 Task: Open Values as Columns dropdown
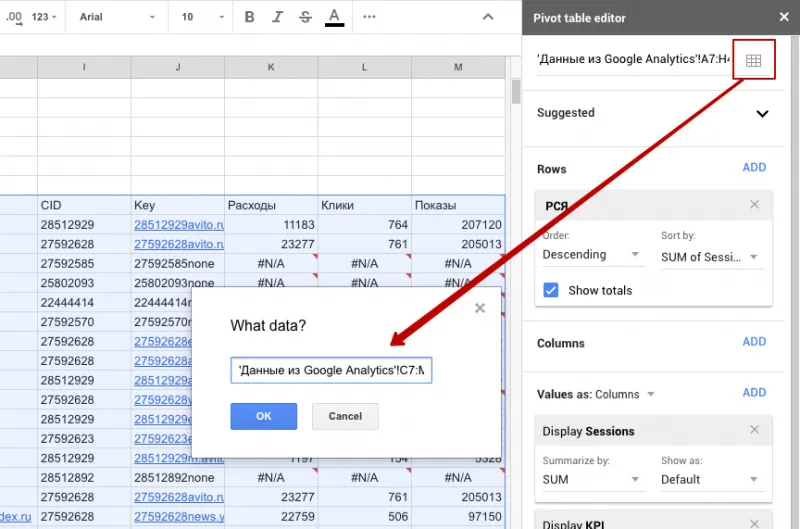(x=625, y=394)
